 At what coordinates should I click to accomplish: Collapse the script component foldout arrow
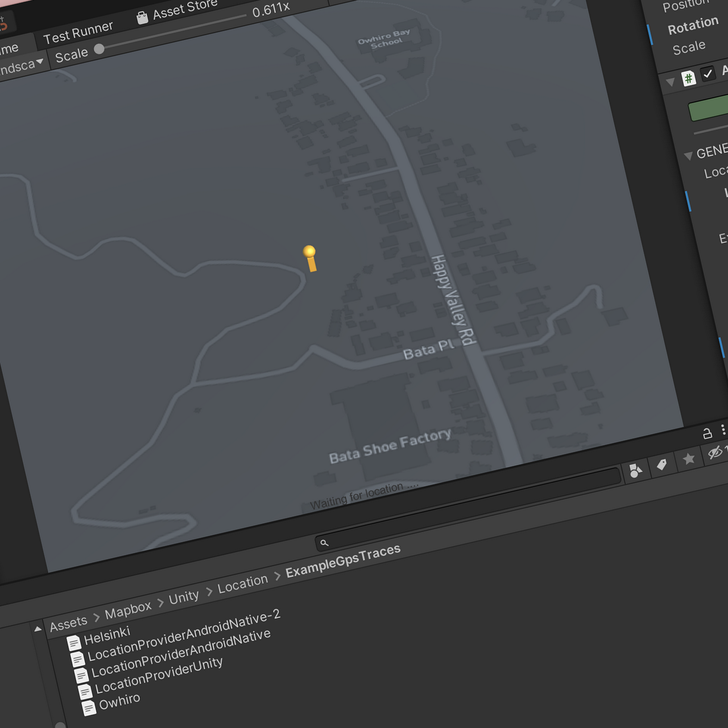pos(670,82)
